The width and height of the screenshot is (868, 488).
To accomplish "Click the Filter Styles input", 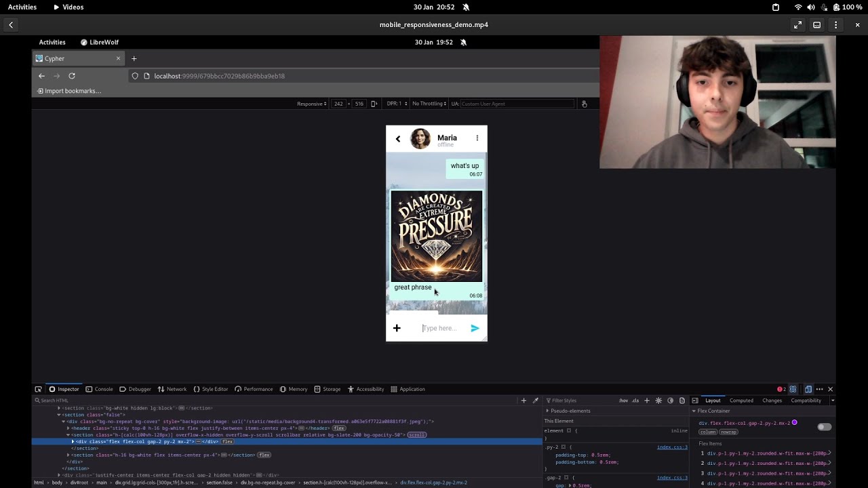I will 581,401.
